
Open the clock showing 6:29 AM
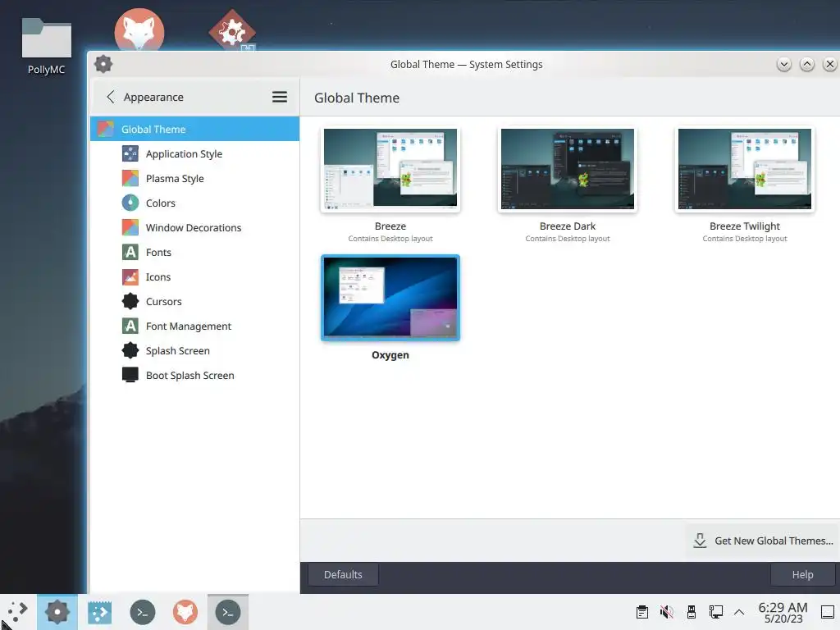[783, 612]
